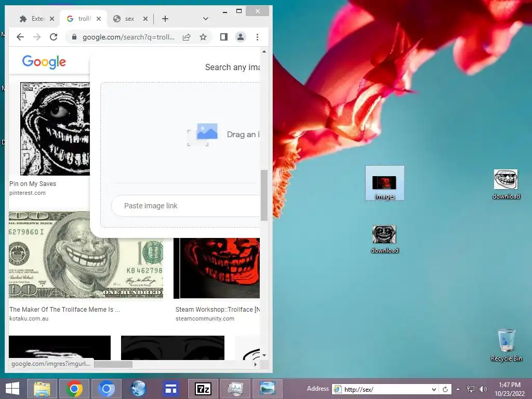Click steamcommunity.com source text

point(205,318)
